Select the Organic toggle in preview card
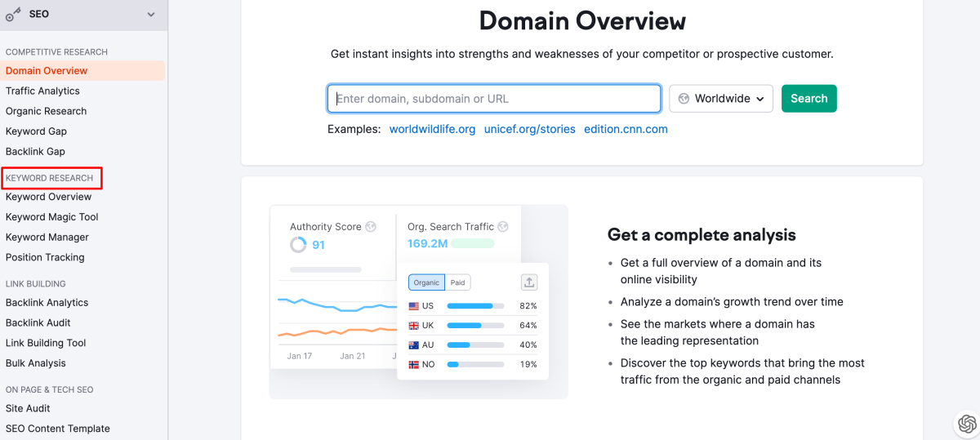 point(426,282)
